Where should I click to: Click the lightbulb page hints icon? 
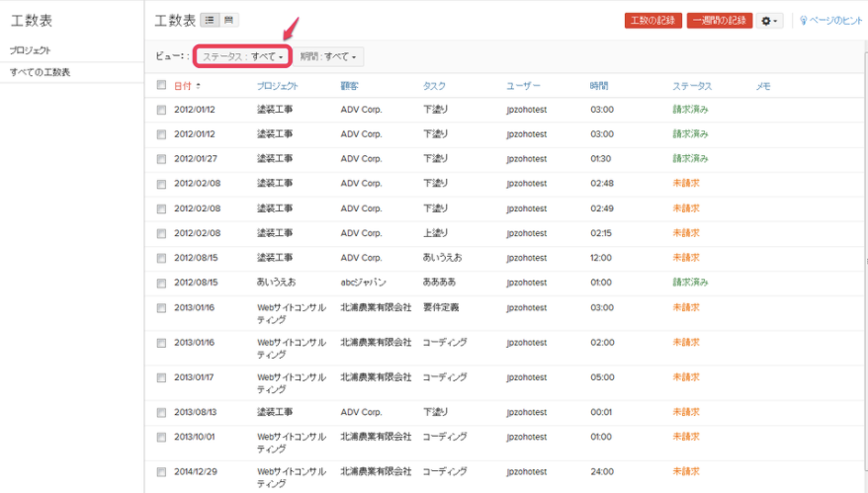[x=803, y=21]
